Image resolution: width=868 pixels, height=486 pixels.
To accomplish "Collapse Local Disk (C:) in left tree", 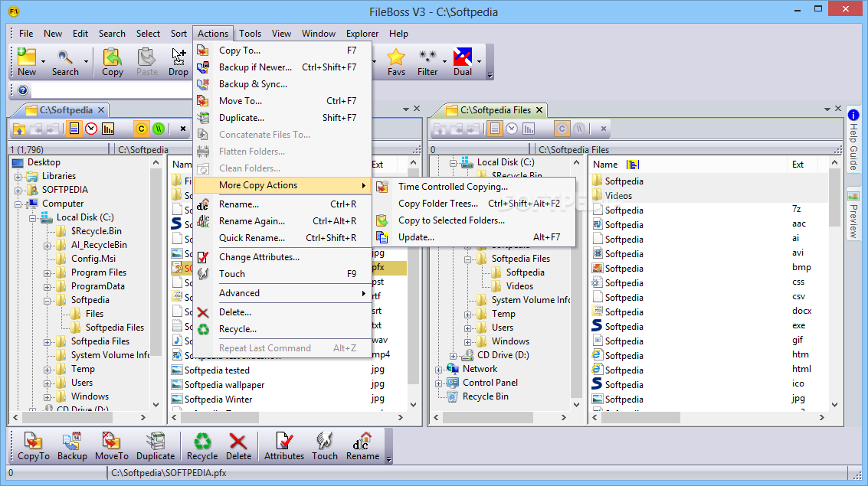I will point(33,218).
